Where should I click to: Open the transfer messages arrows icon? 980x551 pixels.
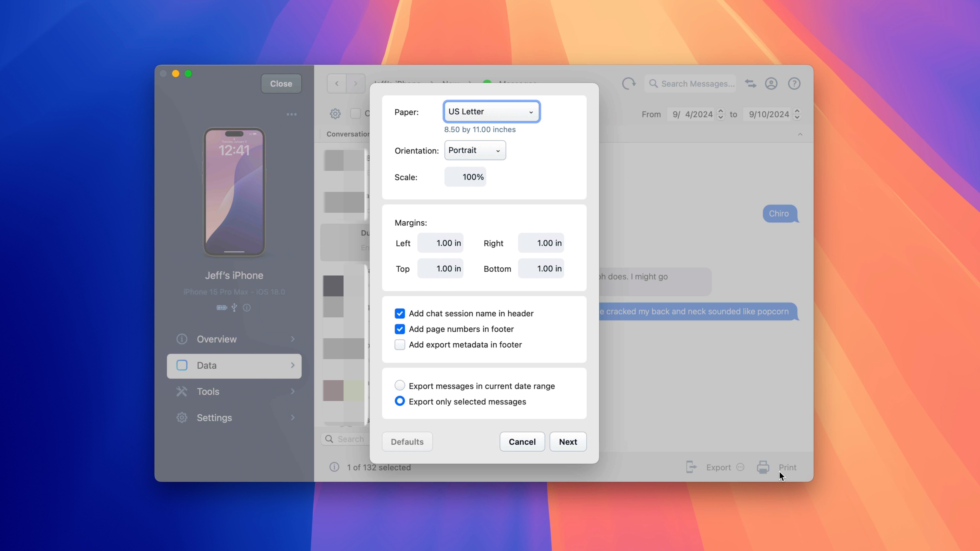click(x=750, y=83)
